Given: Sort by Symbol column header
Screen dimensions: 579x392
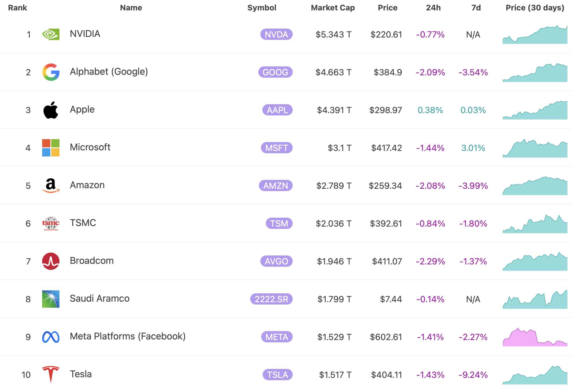Looking at the screenshot, I should coord(262,8).
